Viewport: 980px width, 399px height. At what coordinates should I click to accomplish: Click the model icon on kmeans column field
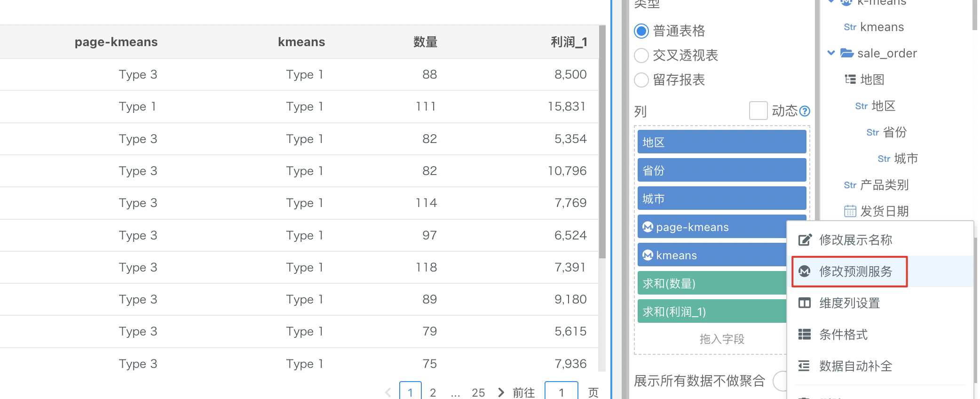(x=648, y=255)
